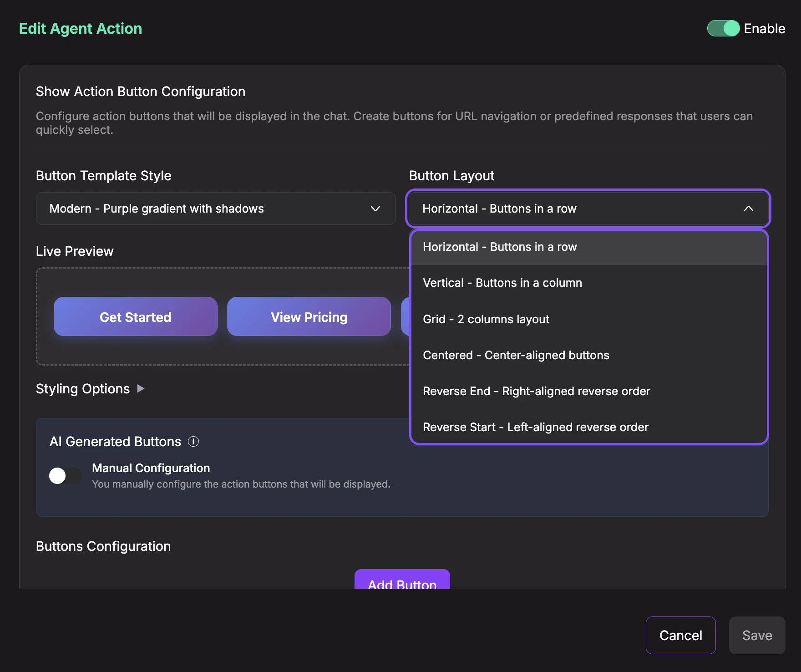Choose Grid - 2 columns layout option
The image size is (801, 672).
486,319
